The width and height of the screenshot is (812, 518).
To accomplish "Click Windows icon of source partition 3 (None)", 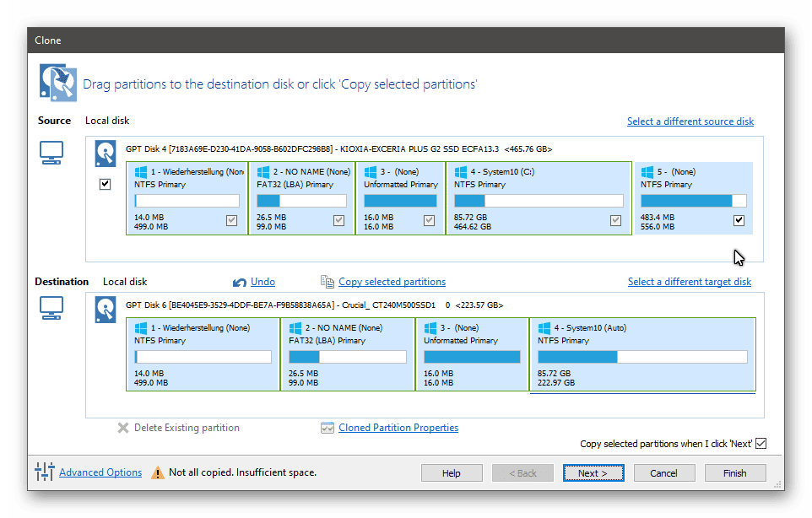I will pos(371,172).
